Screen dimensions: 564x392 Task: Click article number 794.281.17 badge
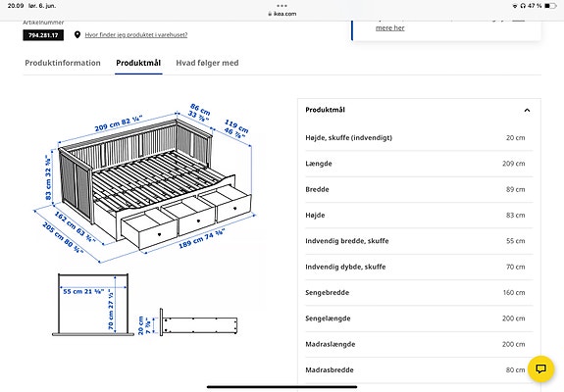43,35
